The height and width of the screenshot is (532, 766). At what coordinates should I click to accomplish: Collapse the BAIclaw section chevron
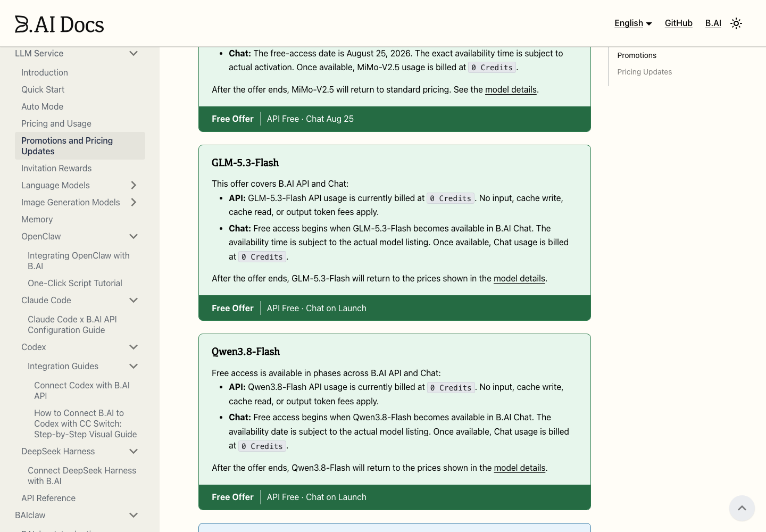(134, 515)
